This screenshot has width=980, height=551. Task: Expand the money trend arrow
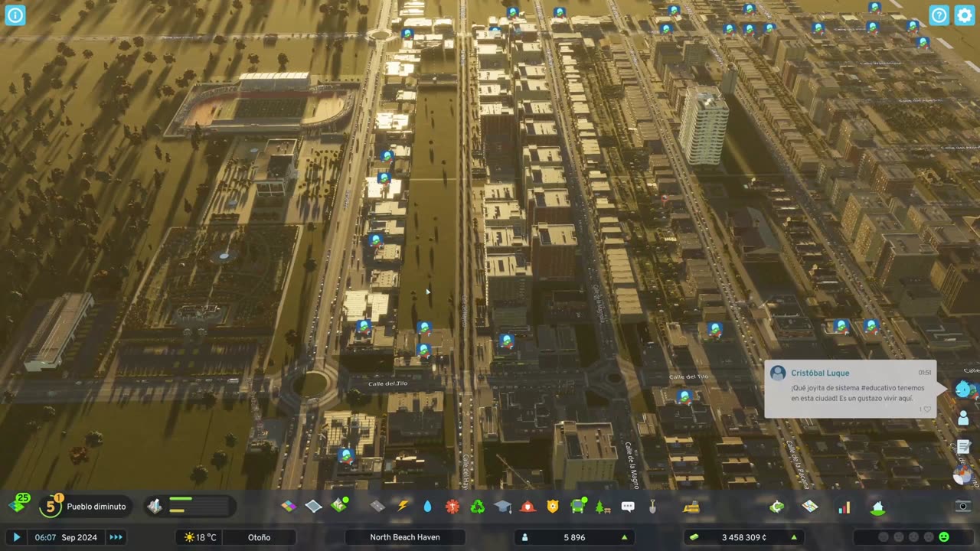794,537
